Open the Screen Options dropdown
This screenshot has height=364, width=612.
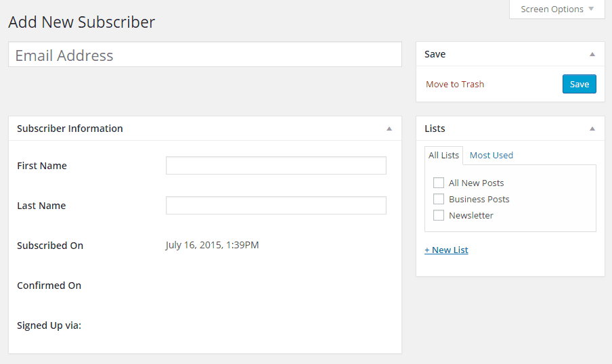coord(556,9)
